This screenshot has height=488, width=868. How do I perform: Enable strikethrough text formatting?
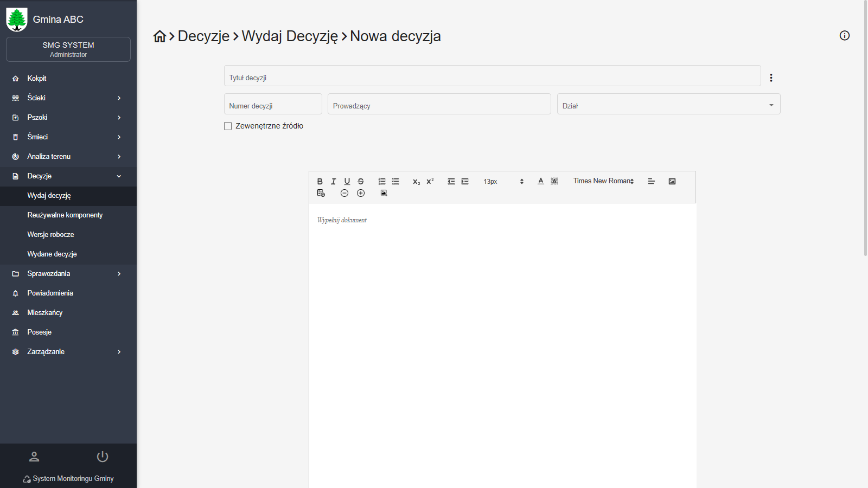tap(361, 182)
